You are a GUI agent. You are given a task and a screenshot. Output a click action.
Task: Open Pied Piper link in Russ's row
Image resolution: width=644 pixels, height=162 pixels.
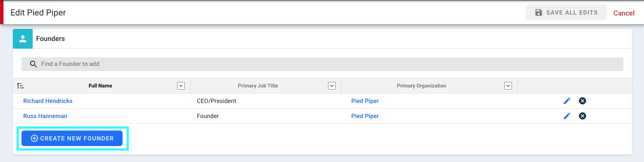click(x=365, y=116)
